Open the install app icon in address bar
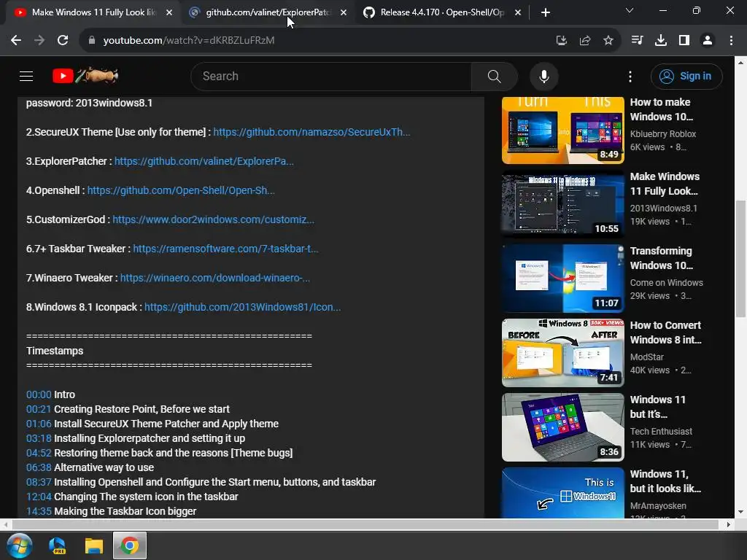The image size is (747, 560). [562, 41]
